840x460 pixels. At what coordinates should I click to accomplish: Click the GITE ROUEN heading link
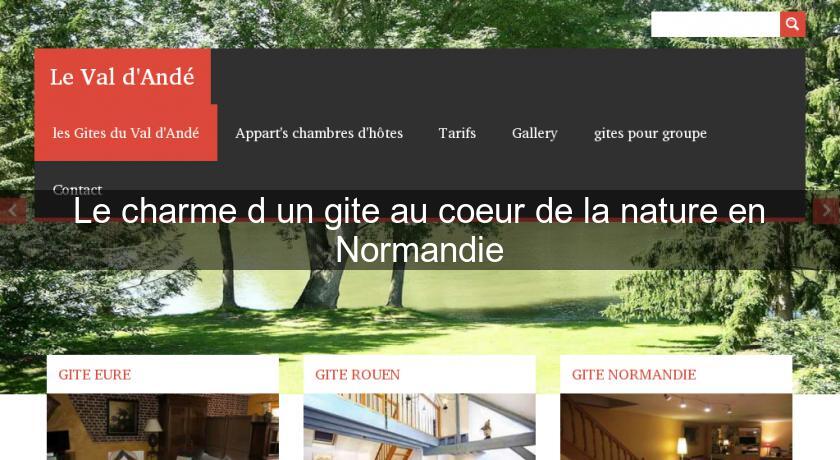tap(357, 374)
